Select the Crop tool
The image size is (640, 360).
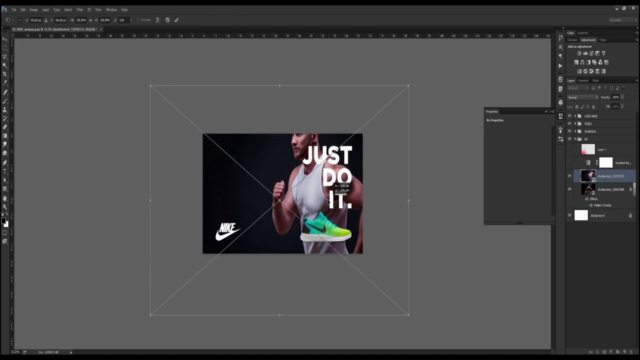5,74
